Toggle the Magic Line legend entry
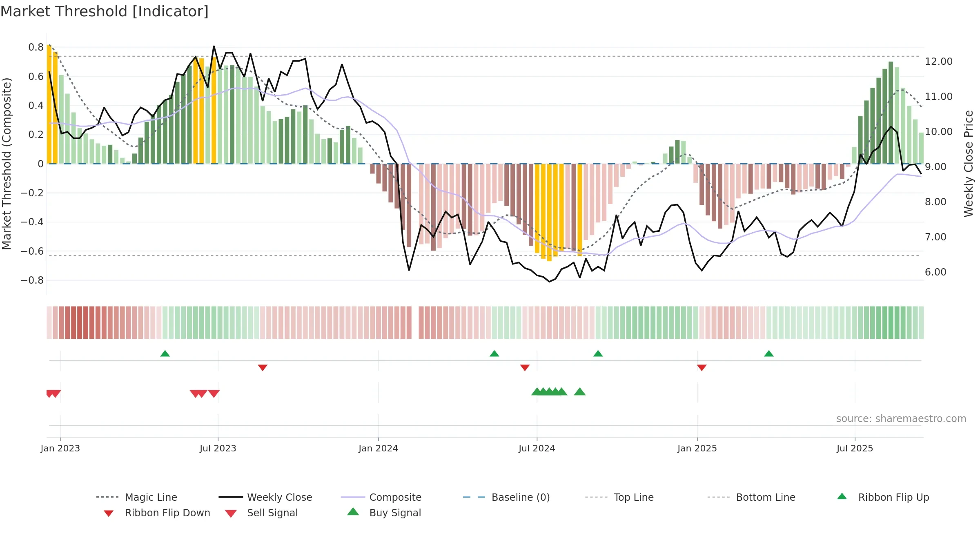The width and height of the screenshot is (980, 551). click(137, 497)
